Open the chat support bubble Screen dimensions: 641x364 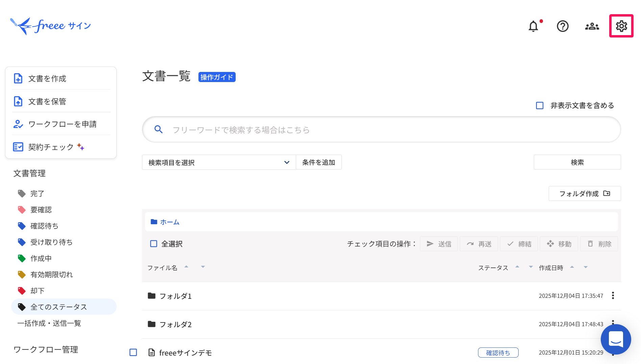(x=616, y=339)
